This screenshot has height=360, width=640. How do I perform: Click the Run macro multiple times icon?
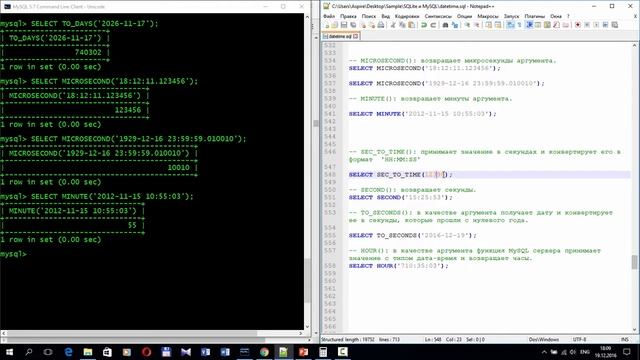pyautogui.click(x=605, y=25)
